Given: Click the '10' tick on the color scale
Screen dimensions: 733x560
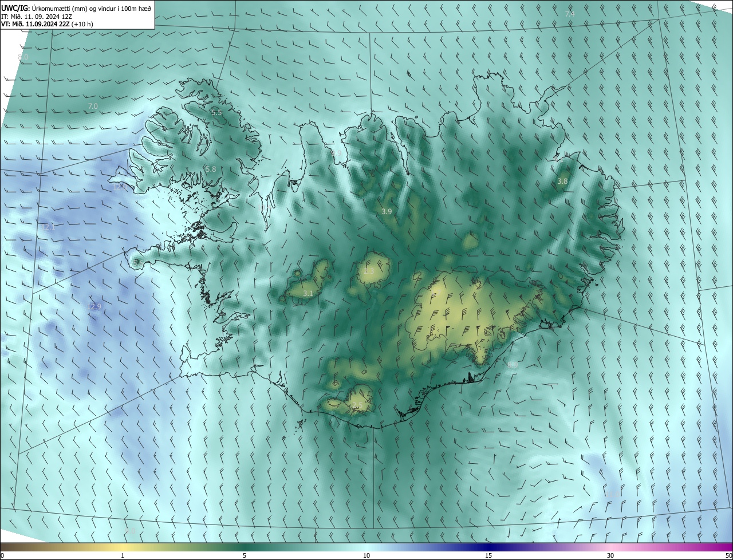Looking at the screenshot, I should (x=366, y=555).
